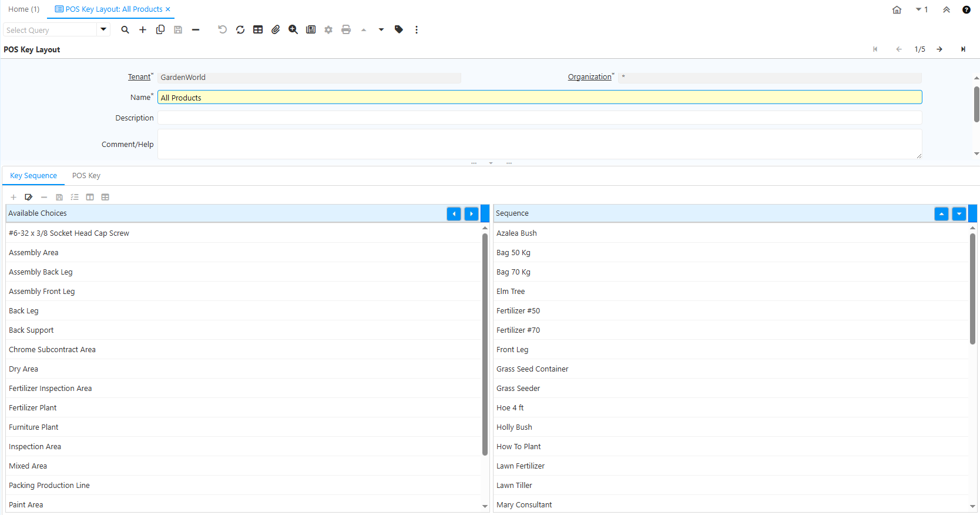Click the home icon at top right
The width and height of the screenshot is (980, 515).
click(x=897, y=10)
